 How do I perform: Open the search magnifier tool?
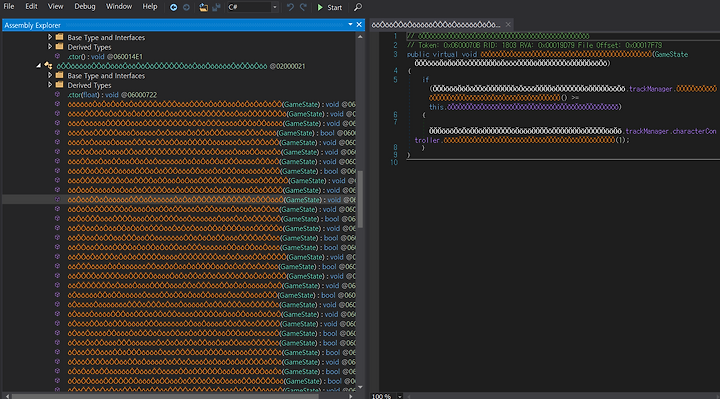click(x=358, y=7)
